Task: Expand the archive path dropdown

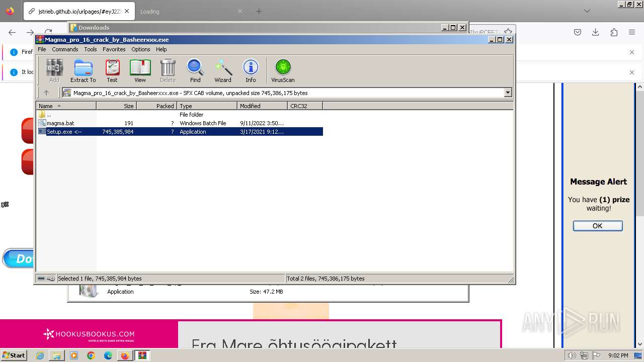Action: (508, 93)
